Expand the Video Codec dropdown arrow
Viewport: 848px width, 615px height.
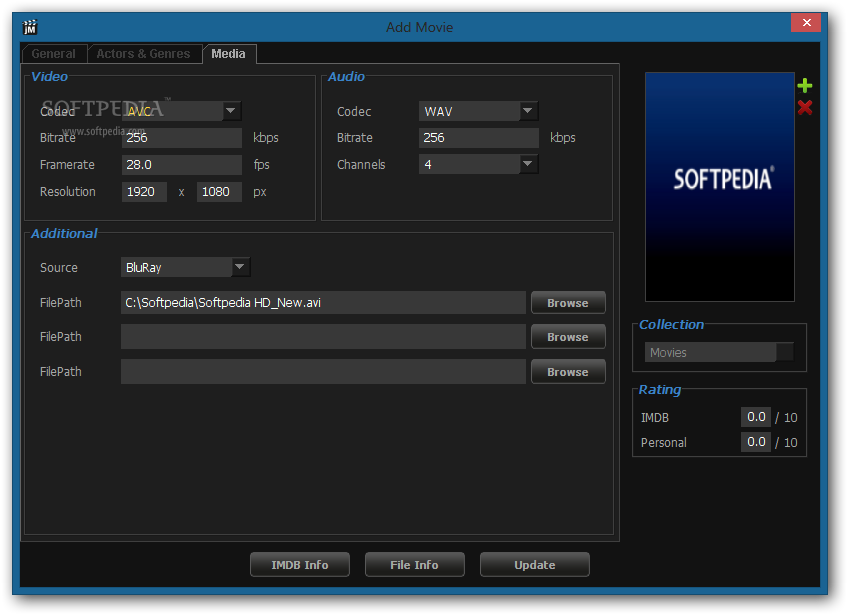click(231, 111)
